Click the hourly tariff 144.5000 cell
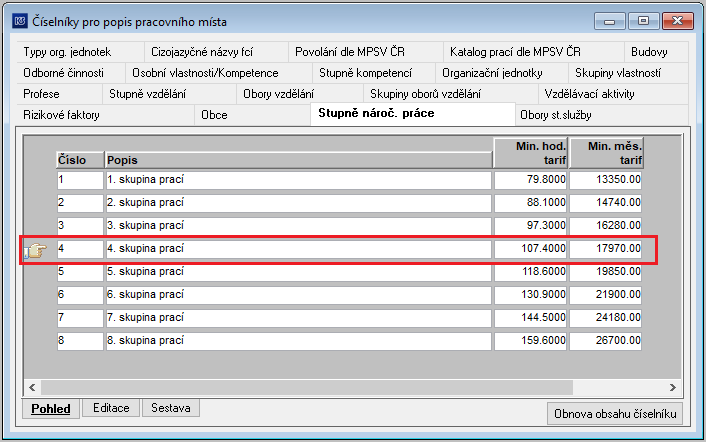 point(531,317)
